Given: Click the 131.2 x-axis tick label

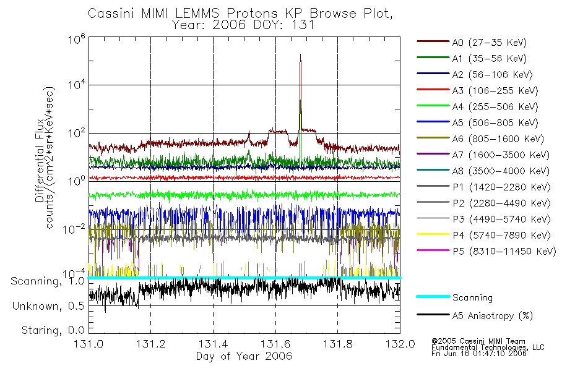Looking at the screenshot, I should 151,344.
